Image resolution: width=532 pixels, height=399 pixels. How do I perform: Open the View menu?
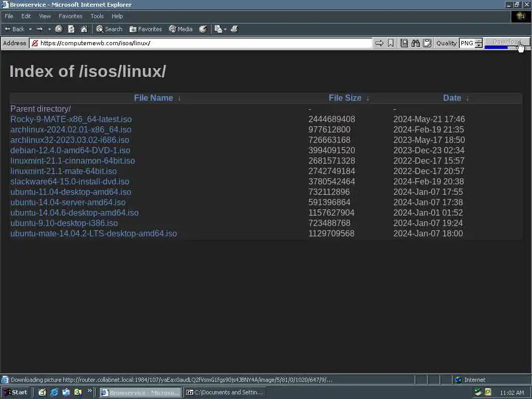point(45,16)
